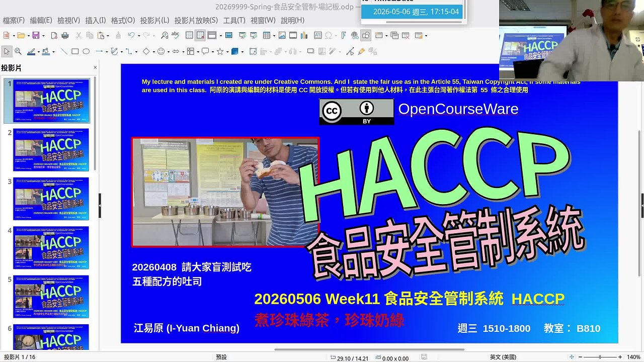Image resolution: width=644 pixels, height=362 pixels.
Task: Click the Insert Audio or Video icon
Action: tap(293, 35)
